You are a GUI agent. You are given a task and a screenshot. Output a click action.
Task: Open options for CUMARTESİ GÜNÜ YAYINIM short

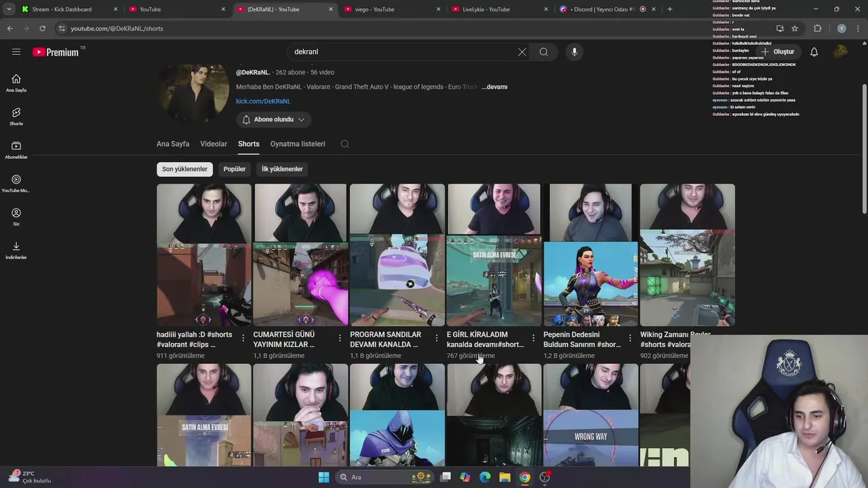[x=340, y=338]
